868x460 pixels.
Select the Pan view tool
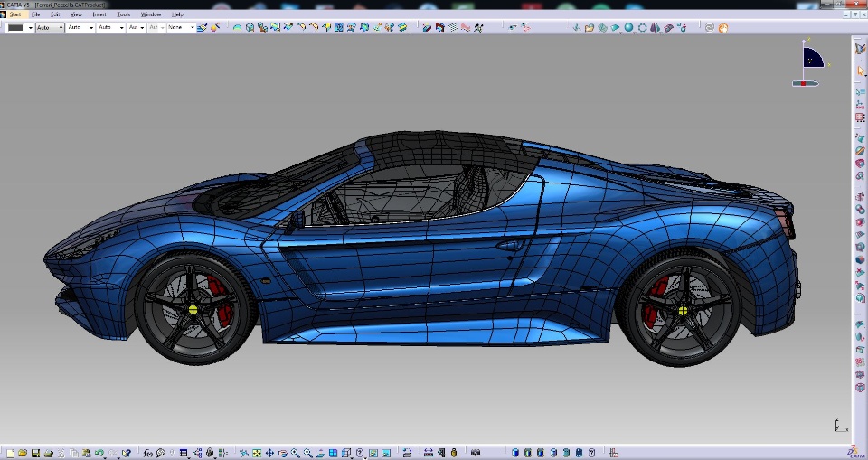[269, 453]
